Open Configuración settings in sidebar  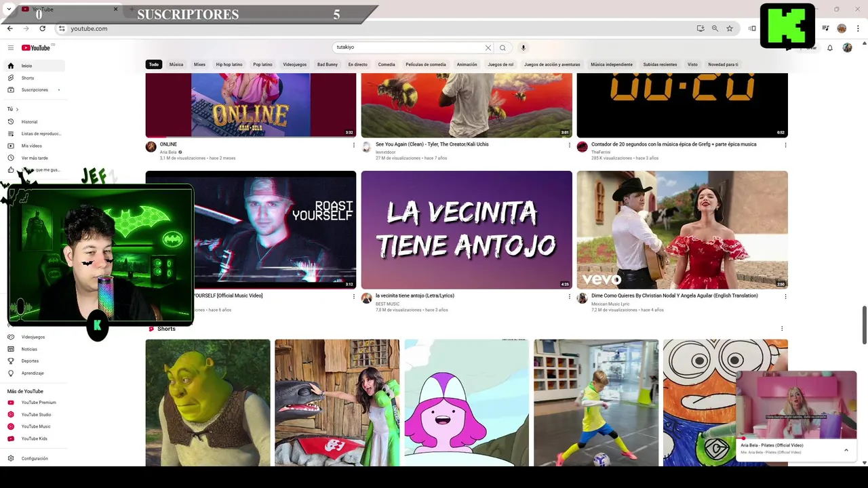click(x=35, y=459)
